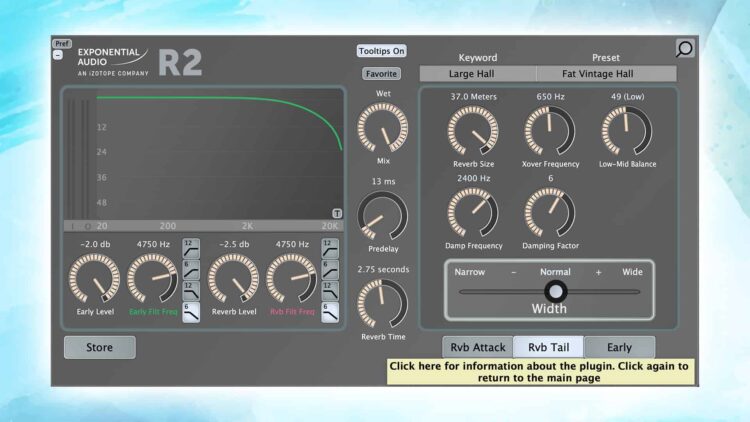Click the minus button below Pref
Viewport: 750px width, 422px height.
(x=58, y=55)
